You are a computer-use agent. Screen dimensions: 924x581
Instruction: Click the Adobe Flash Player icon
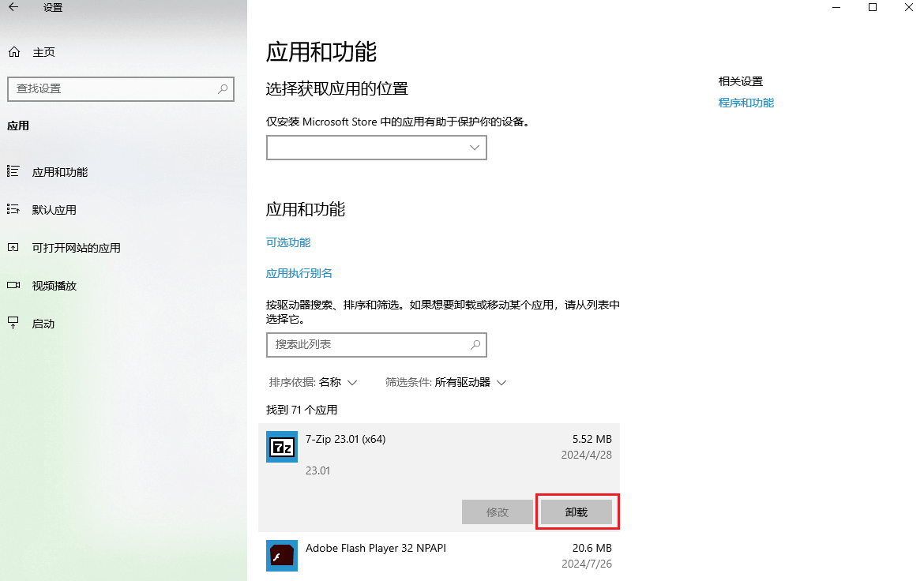[x=281, y=555]
